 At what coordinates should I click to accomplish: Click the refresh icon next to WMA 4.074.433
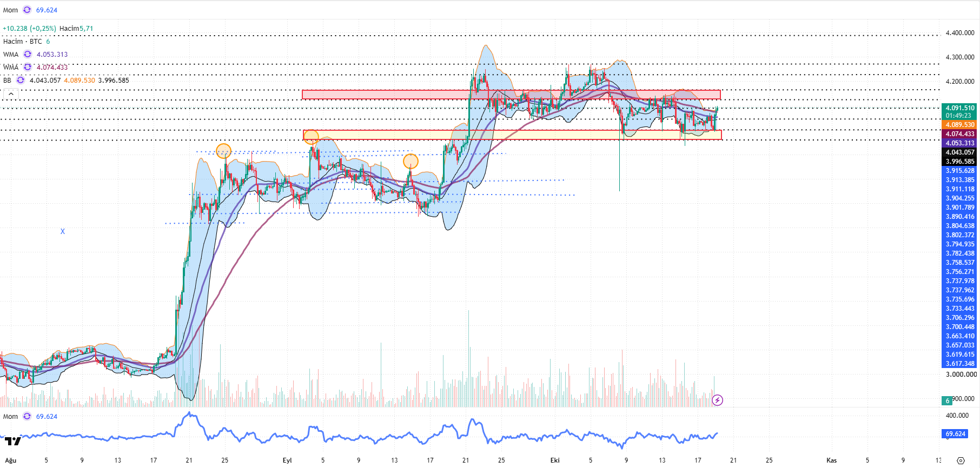[28, 67]
